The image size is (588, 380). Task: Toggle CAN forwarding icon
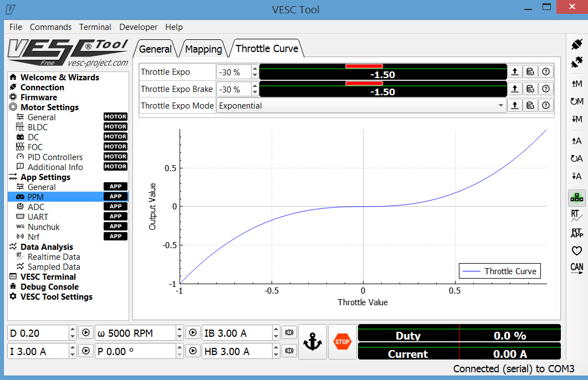tap(577, 268)
